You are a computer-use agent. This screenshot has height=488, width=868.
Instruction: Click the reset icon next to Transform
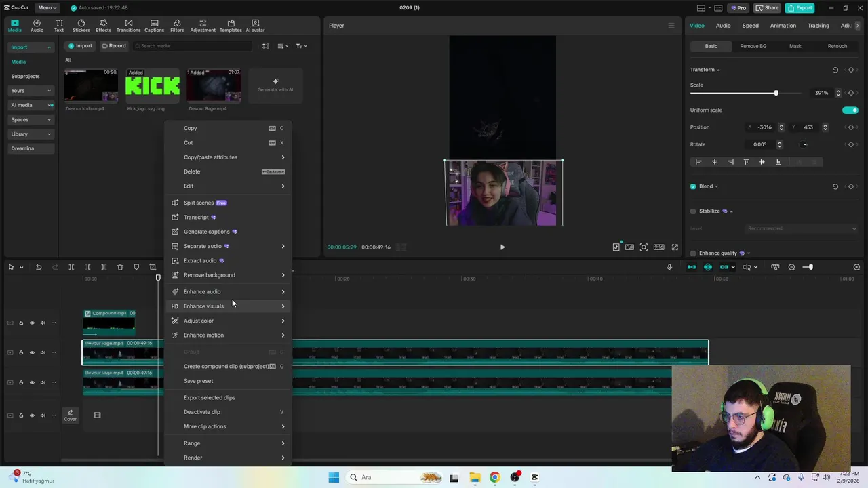tap(835, 70)
